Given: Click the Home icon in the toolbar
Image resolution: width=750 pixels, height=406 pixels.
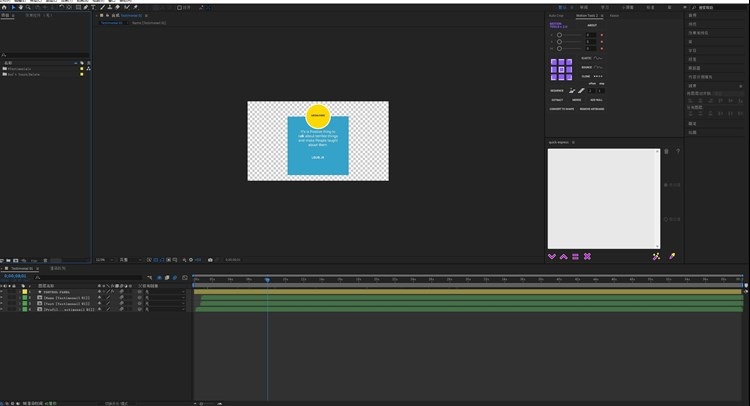Looking at the screenshot, I should [4, 8].
